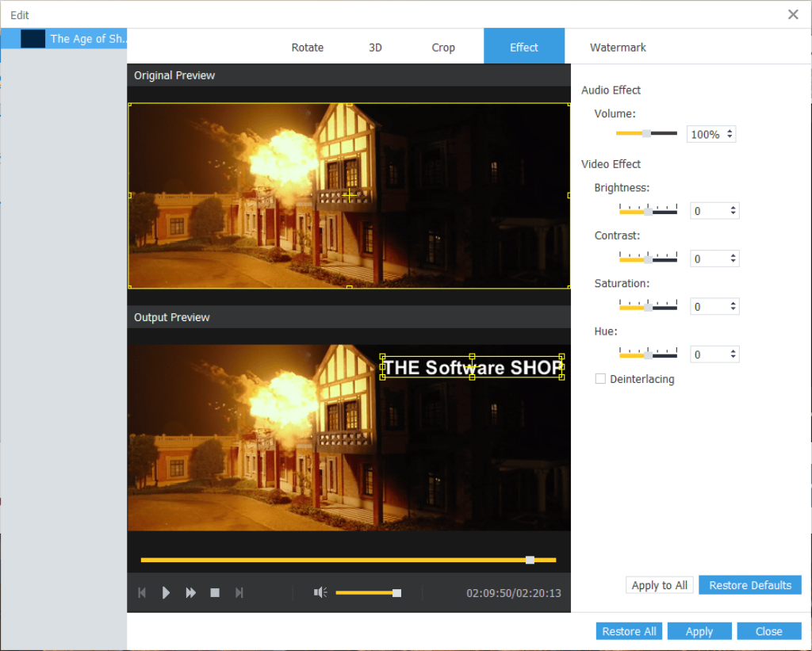Close the Edit dialog window
Image resolution: width=812 pixels, height=651 pixels.
tap(793, 14)
